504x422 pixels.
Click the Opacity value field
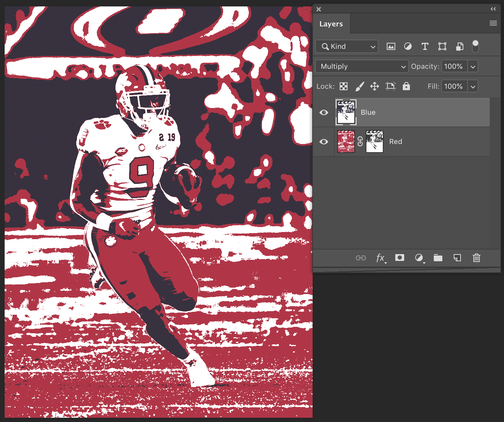(x=454, y=66)
